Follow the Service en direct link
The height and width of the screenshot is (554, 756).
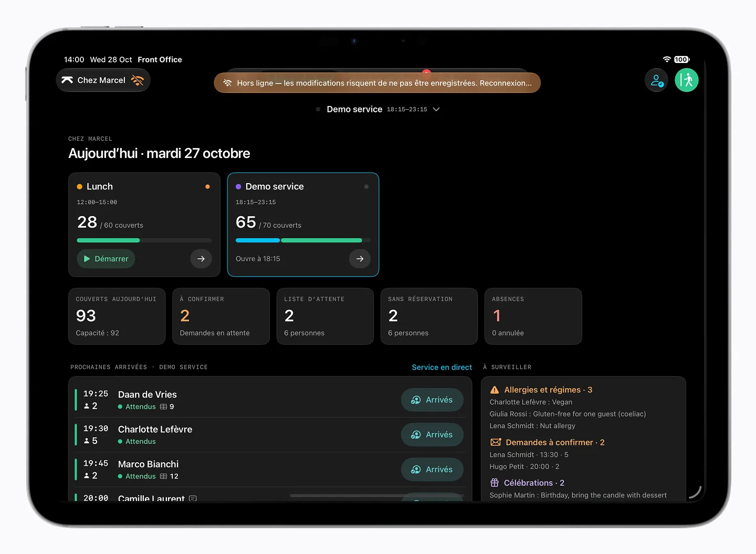tap(442, 367)
